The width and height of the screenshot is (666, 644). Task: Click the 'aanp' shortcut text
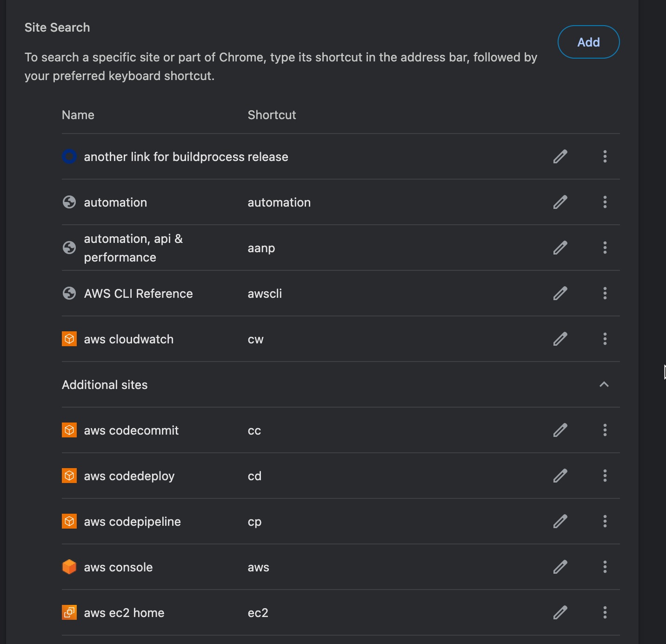261,248
